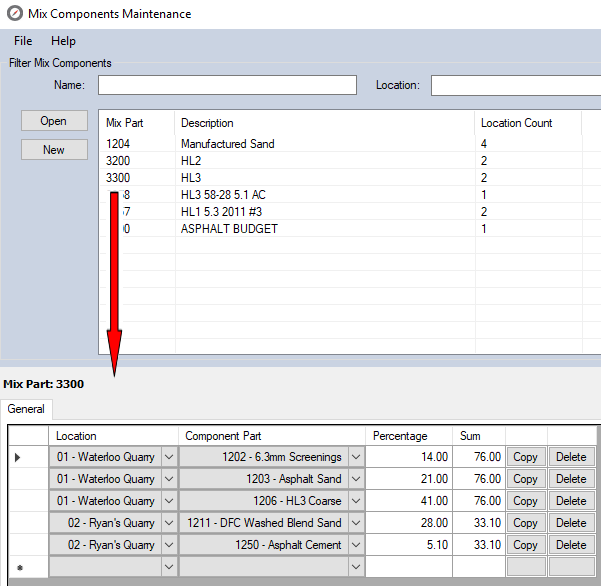The width and height of the screenshot is (601, 586).
Task: Click the empty Percentage cell in new row
Action: [x=409, y=566]
